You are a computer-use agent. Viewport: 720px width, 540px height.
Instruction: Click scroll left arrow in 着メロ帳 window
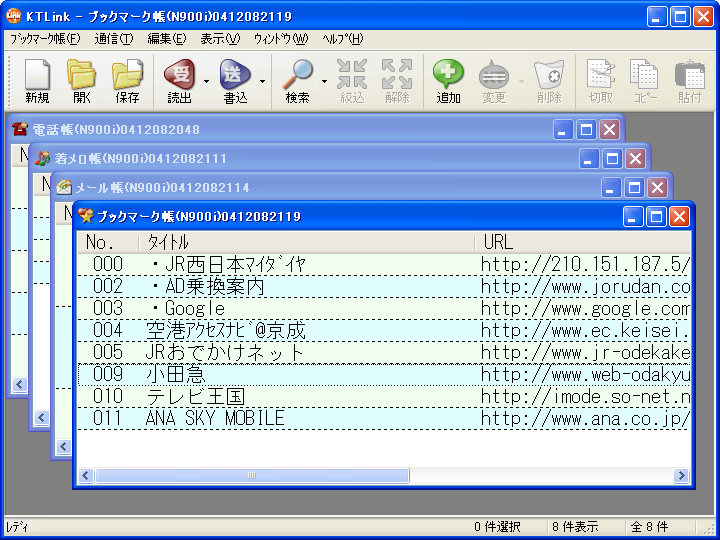pyautogui.click(x=42, y=417)
